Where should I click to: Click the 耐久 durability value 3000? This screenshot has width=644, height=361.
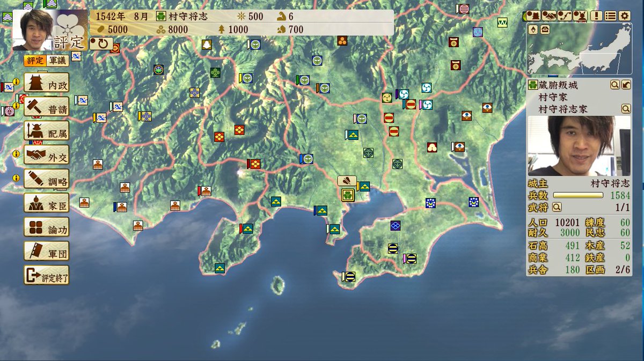[570, 232]
